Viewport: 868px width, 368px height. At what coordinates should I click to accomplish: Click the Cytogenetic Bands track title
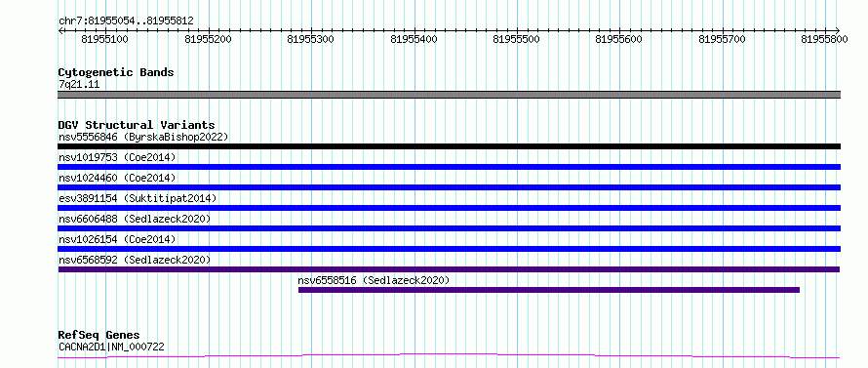116,72
